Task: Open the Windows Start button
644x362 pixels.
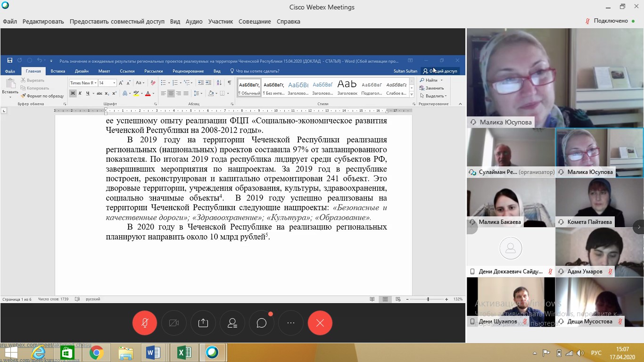Action: [11, 353]
